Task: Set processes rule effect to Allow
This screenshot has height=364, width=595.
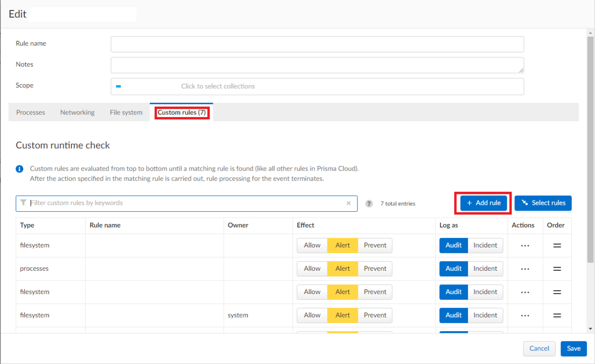Action: point(312,269)
